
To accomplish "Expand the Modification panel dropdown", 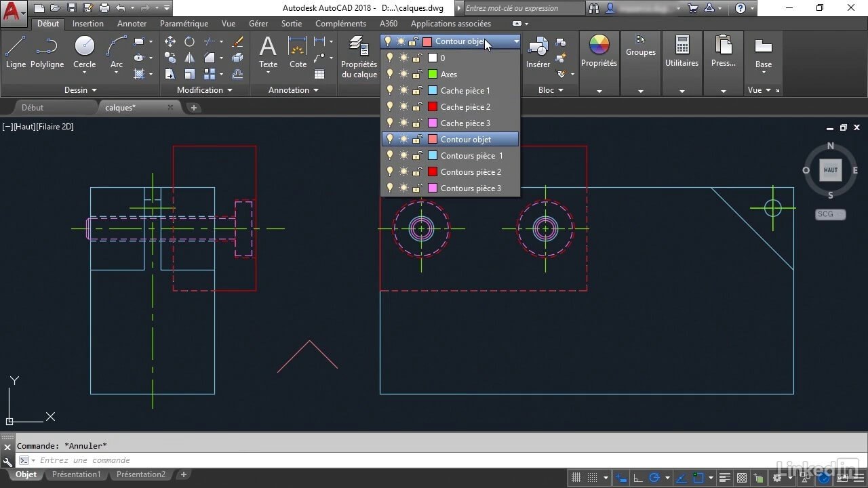I will click(x=205, y=90).
